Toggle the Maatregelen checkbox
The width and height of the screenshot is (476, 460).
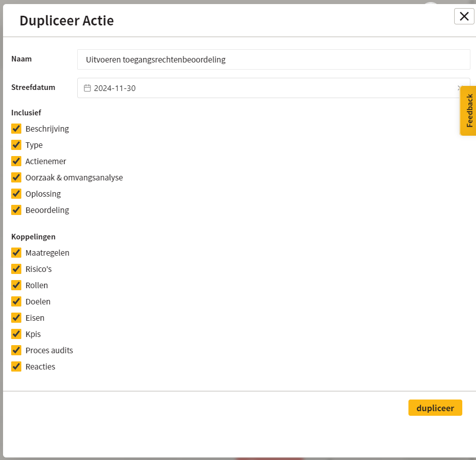coord(16,253)
